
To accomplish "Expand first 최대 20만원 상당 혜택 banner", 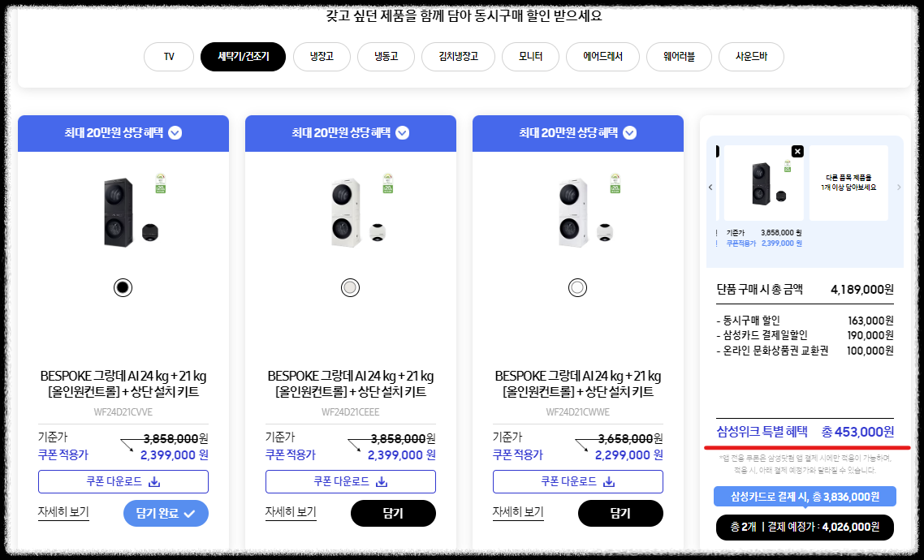I will (x=175, y=132).
